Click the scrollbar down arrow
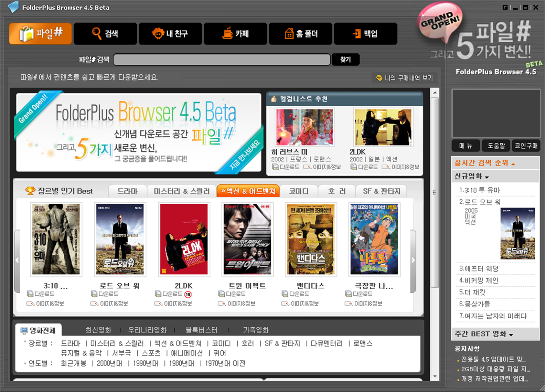 (435, 377)
